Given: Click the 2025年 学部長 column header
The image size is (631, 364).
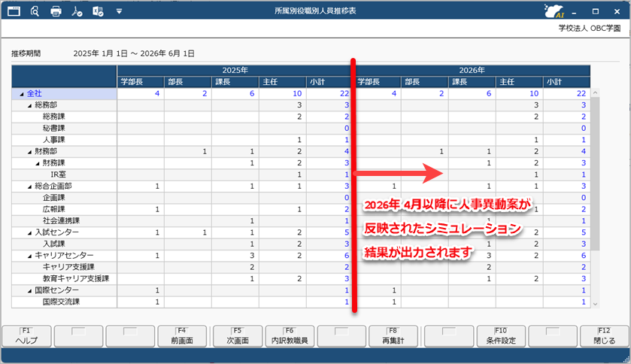Looking at the screenshot, I should coord(141,82).
